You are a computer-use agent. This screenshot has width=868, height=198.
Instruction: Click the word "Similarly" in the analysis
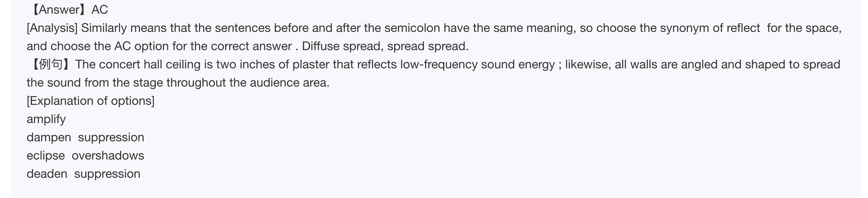(104, 28)
